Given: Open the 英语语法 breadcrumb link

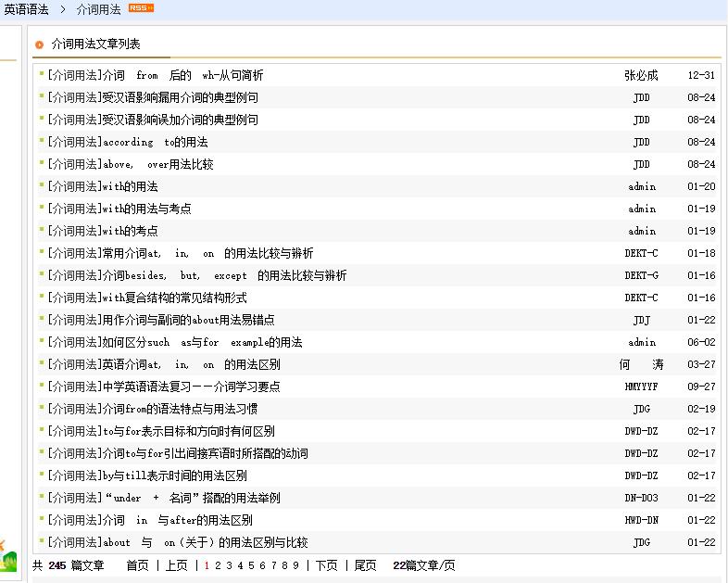Looking at the screenshot, I should (x=26, y=9).
